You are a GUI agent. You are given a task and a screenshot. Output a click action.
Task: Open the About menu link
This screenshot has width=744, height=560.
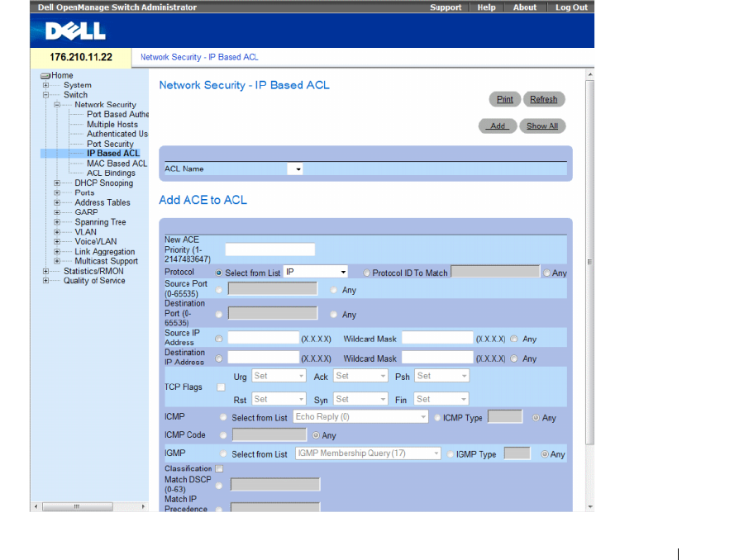point(525,7)
